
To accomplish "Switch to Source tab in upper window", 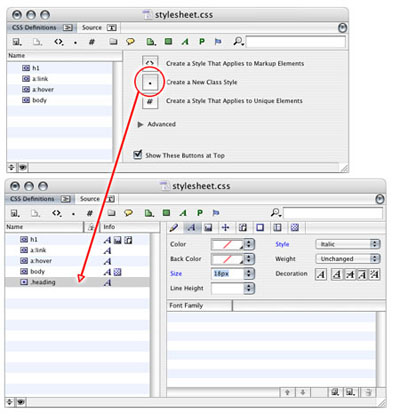I will [x=99, y=28].
